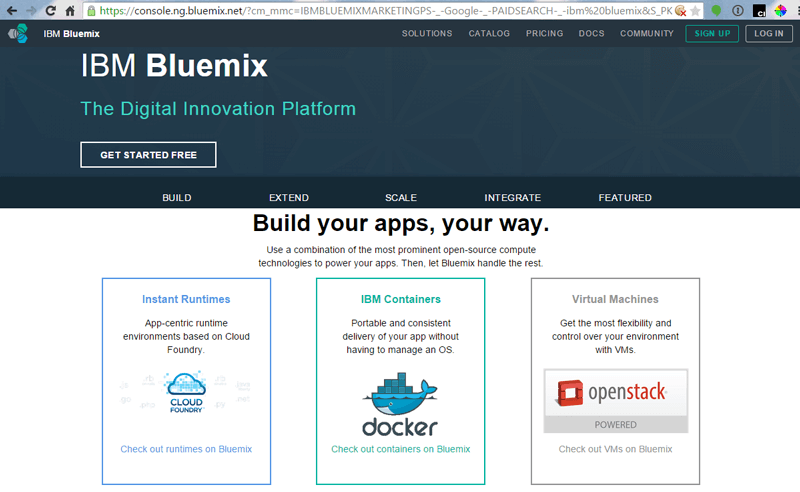Click the SIGN UP button
This screenshot has height=492, width=800.
point(712,34)
